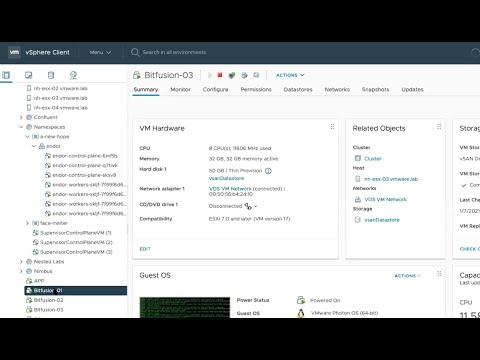Viewport: 480px width, 360px height.
Task: Launch the web console icon
Action: pos(232,75)
